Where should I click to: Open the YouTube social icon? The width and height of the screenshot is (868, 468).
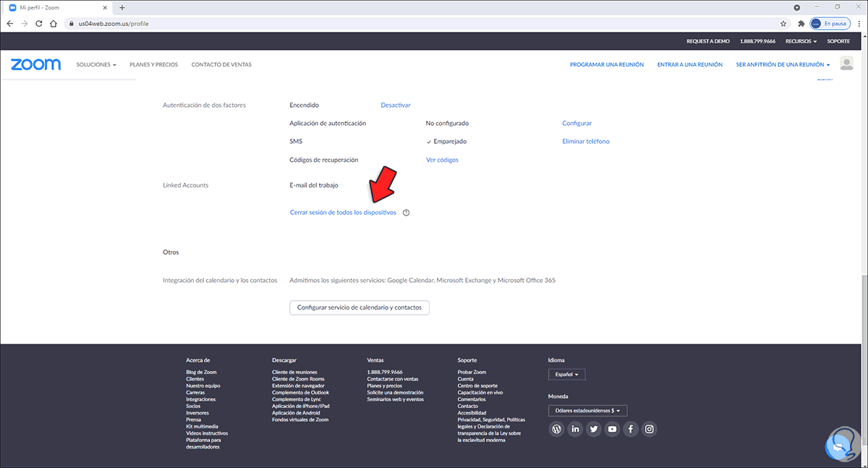click(613, 429)
